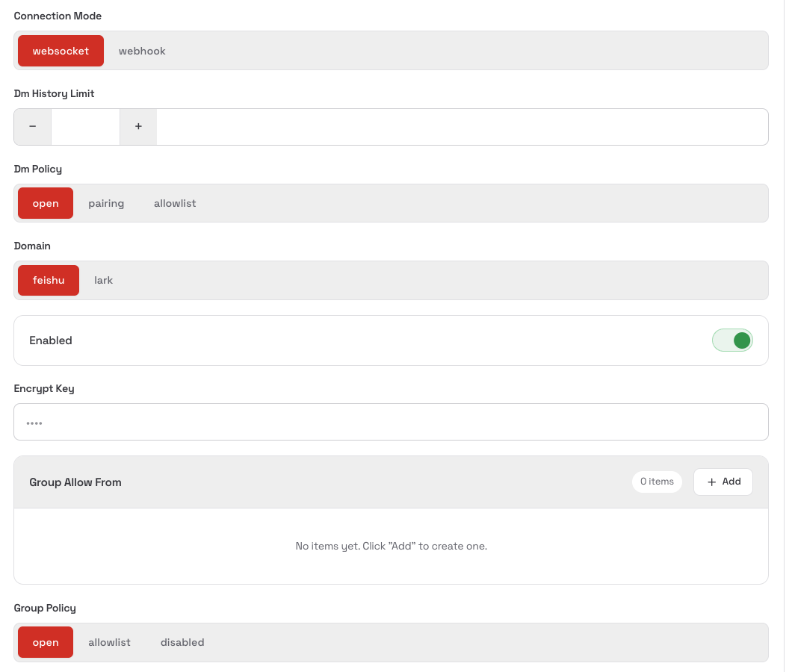The width and height of the screenshot is (792, 672).
Task: Click the 0 items badge
Action: [658, 482]
